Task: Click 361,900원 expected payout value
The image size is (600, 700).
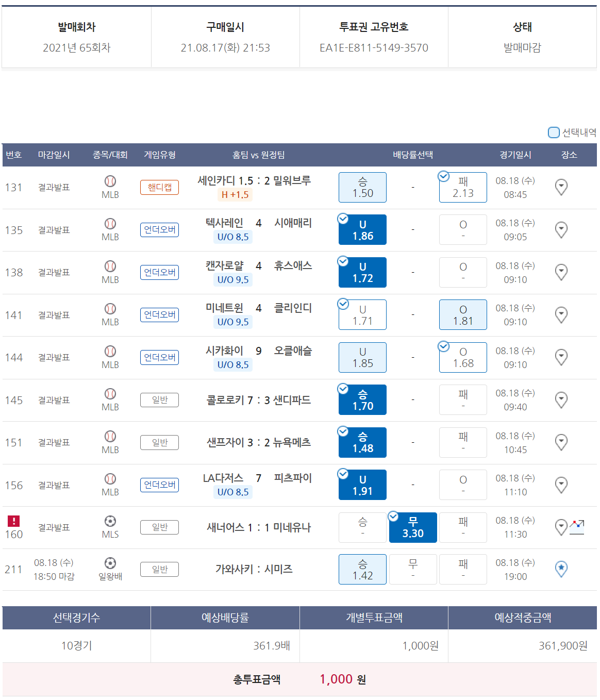Action: tap(563, 645)
